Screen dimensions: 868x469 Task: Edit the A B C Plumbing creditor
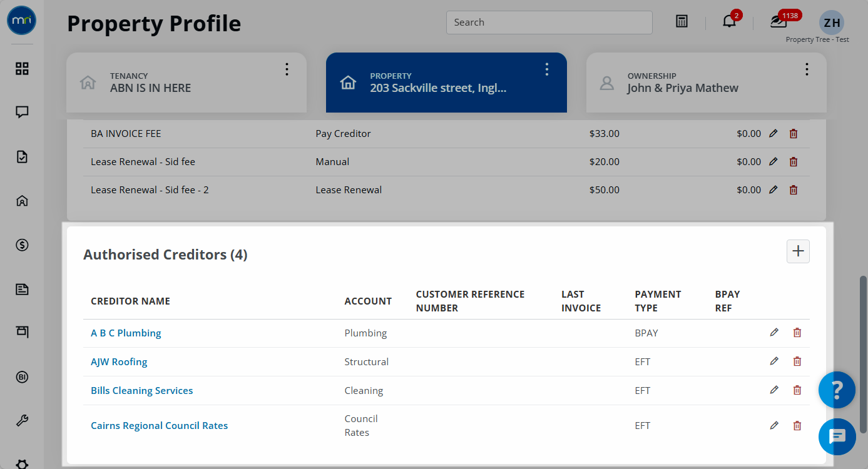[774, 333]
